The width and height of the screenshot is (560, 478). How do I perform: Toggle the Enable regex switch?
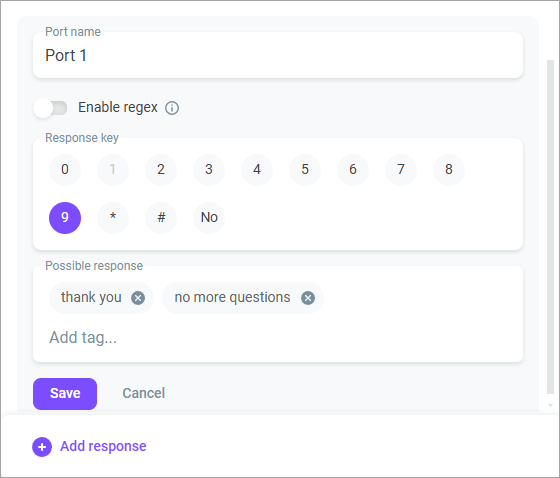coord(50,108)
